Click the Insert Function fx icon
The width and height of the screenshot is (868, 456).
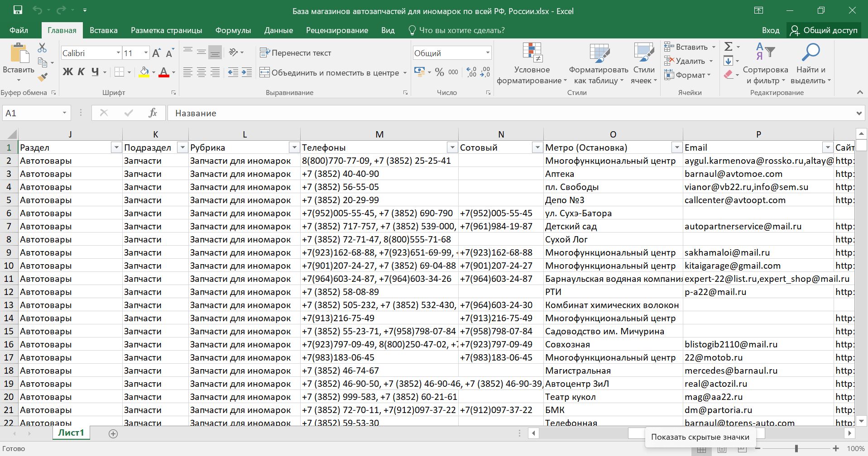(153, 113)
